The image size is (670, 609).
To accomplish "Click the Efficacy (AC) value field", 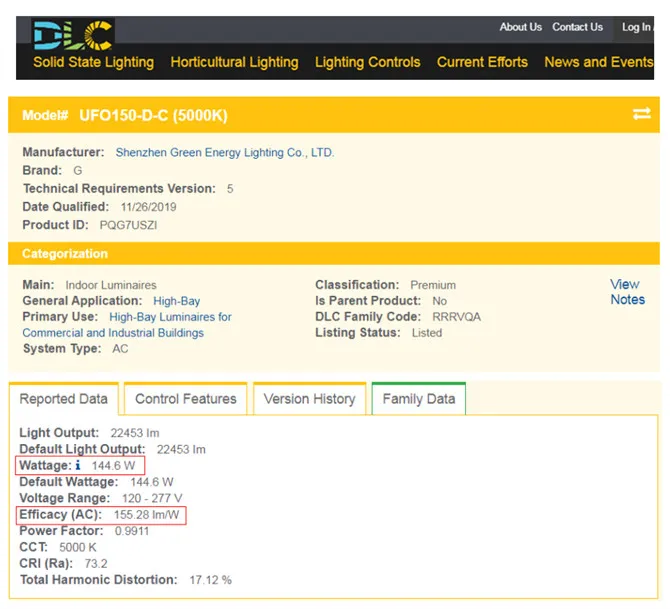I will coord(147,514).
